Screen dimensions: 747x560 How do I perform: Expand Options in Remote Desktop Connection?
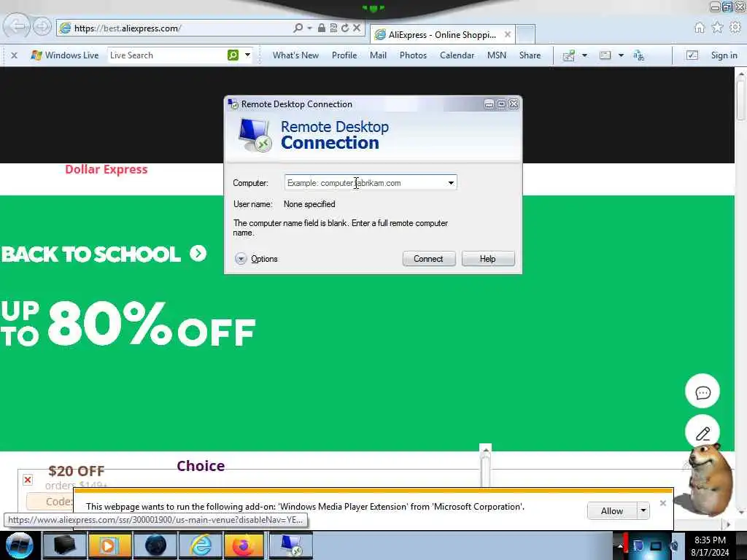click(x=256, y=259)
